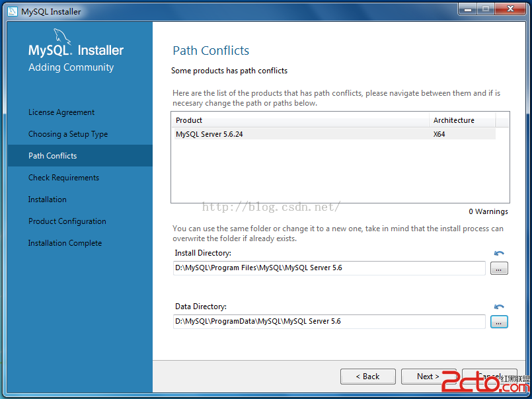Screen dimensions: 532x399
Task: Go to the Check Requirements step
Action: coord(64,178)
